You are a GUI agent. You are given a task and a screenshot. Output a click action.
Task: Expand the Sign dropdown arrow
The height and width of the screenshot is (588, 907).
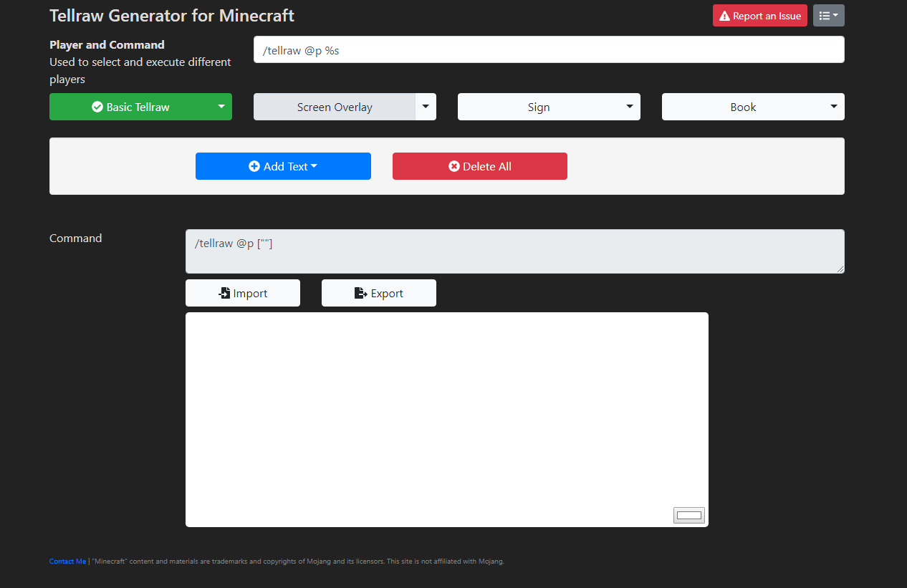pos(630,107)
